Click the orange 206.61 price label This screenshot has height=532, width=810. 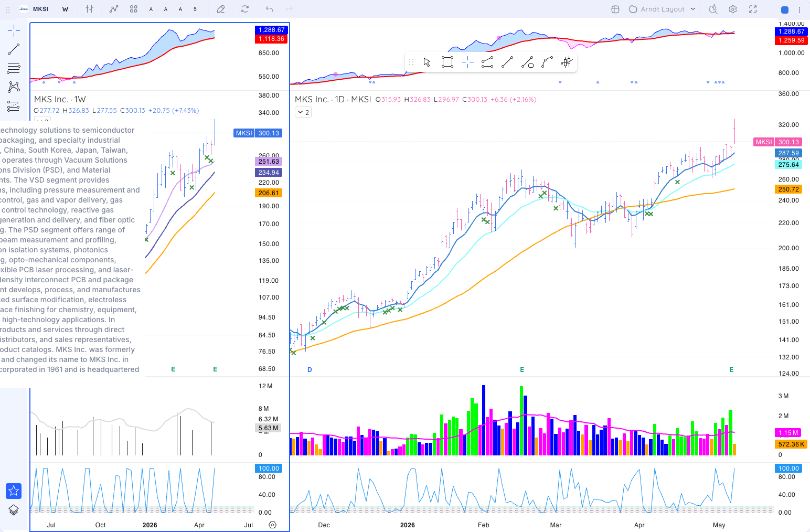point(269,193)
